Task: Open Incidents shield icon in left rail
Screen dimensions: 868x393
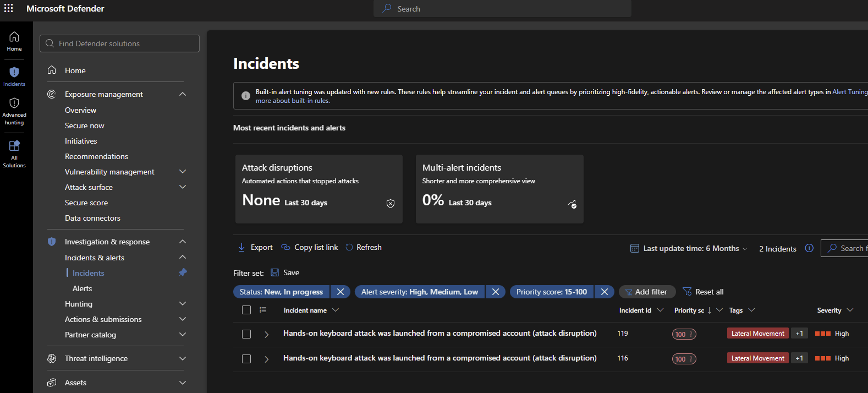Action: point(14,72)
